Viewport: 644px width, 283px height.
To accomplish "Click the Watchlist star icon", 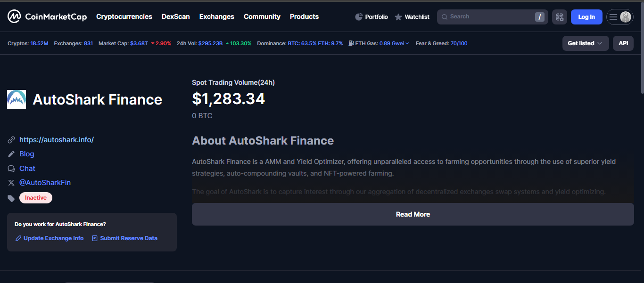I will pyautogui.click(x=398, y=17).
